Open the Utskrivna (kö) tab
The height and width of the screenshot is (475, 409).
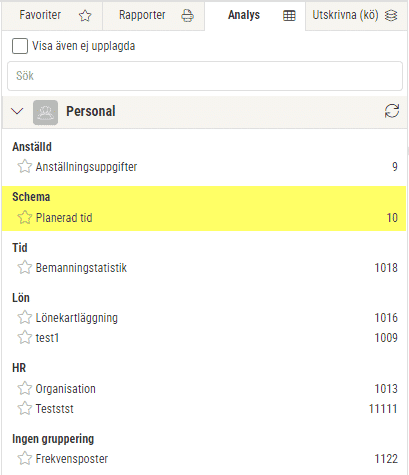(356, 15)
